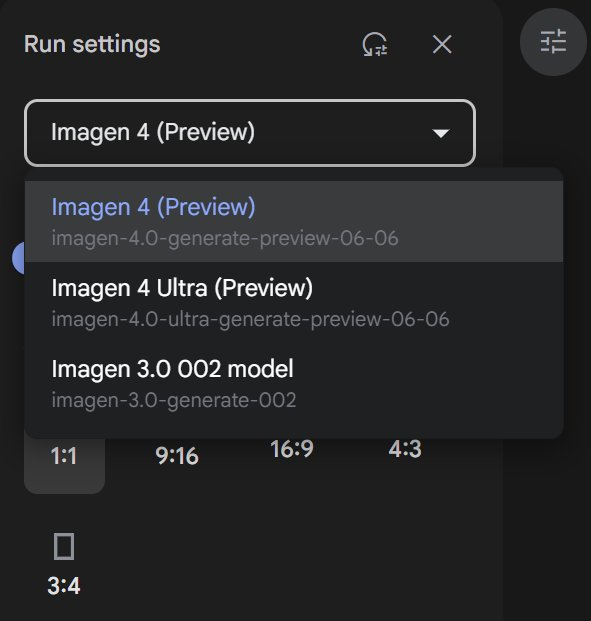Screen dimensions: 591x621
Task: Click the imagen-4.0-ultra-generate-preview-06-06 model ID
Action: pyautogui.click(x=250, y=319)
